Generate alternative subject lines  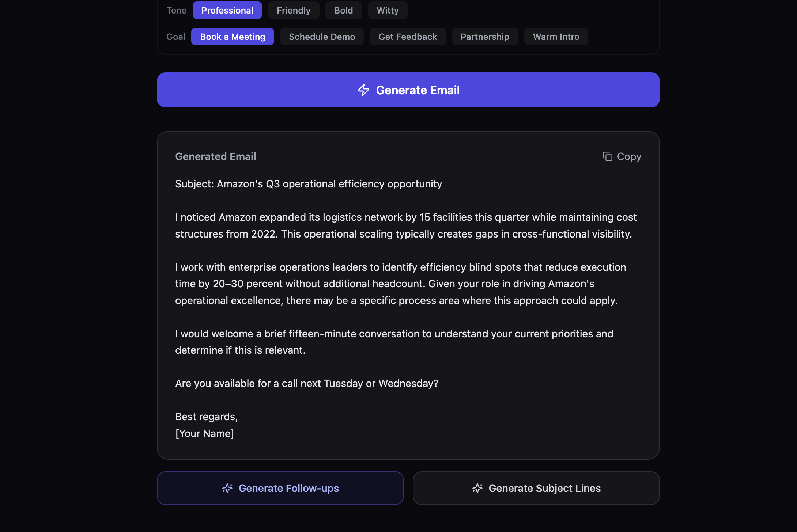(x=536, y=488)
